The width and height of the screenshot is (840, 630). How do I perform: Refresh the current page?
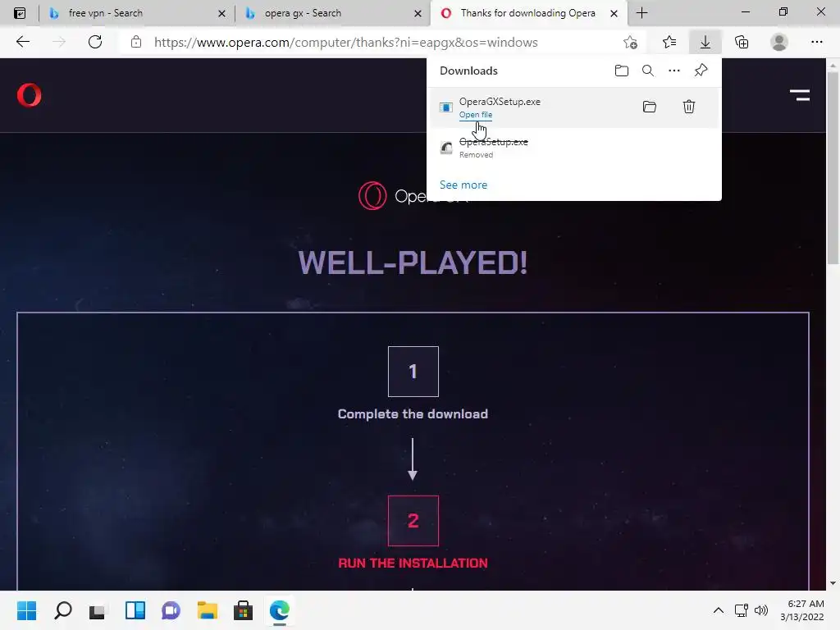pos(95,42)
